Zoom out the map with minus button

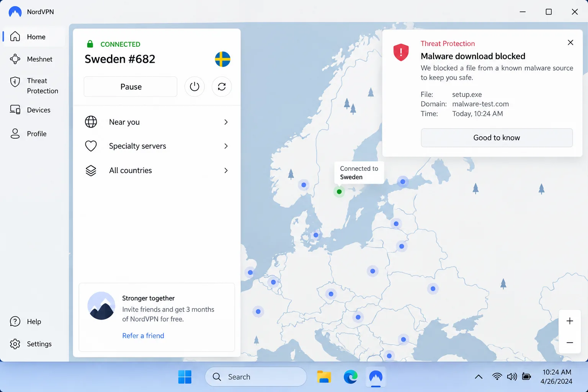click(570, 343)
